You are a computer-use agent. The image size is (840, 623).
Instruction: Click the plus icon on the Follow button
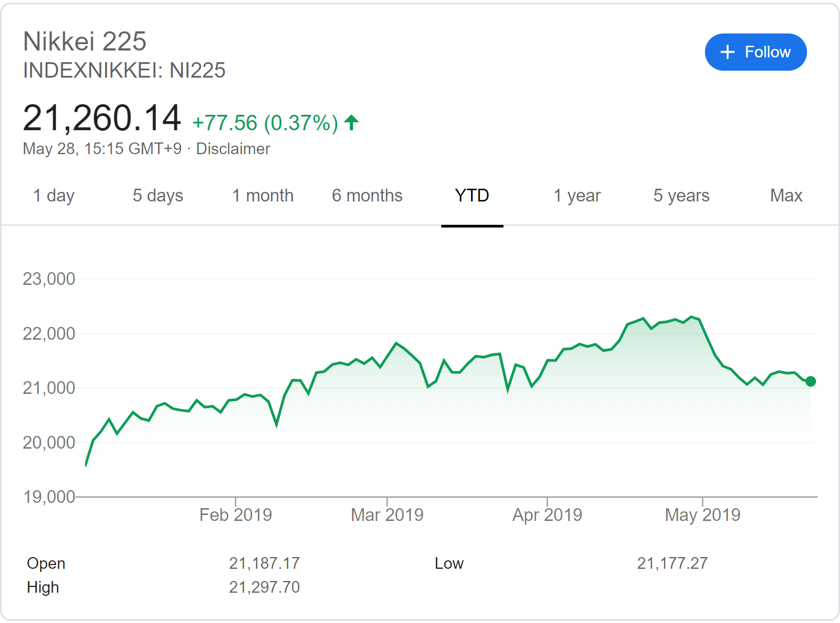[727, 52]
